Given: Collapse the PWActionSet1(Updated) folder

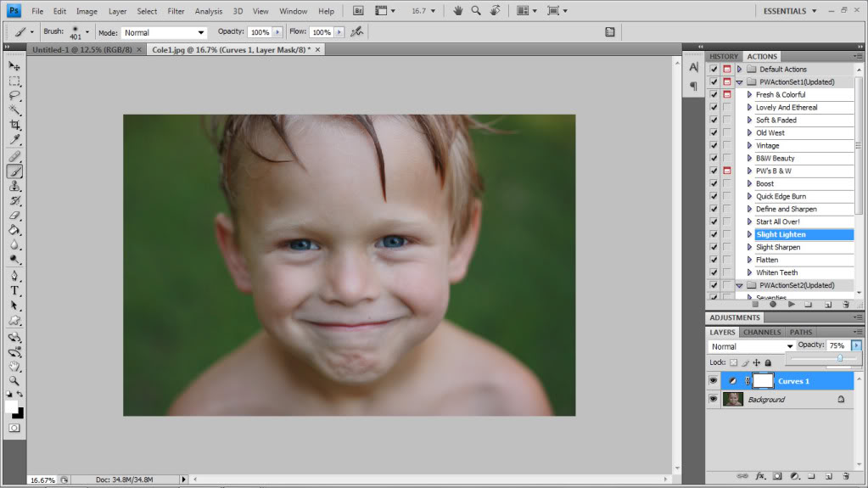Looking at the screenshot, I should click(739, 82).
